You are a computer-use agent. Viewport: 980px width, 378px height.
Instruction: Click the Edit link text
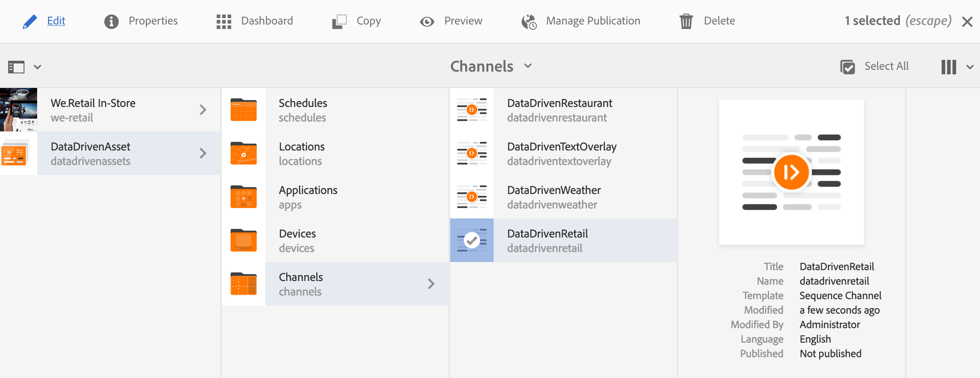click(x=56, y=21)
